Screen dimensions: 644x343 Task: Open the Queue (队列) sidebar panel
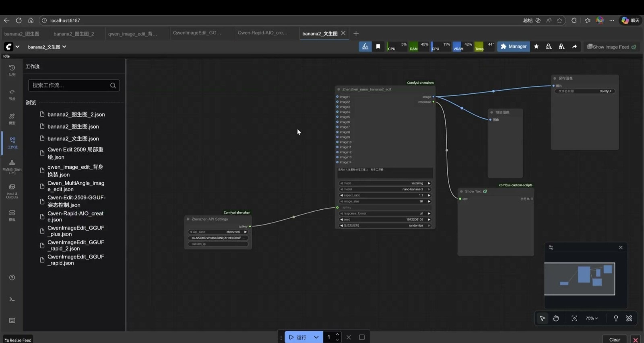click(12, 70)
